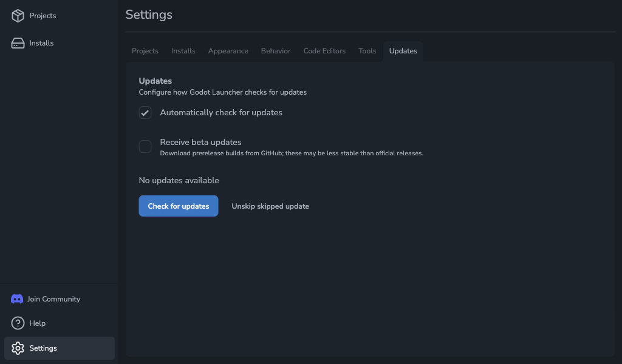This screenshot has width=622, height=364.
Task: Select the Updates tab
Action: (403, 51)
